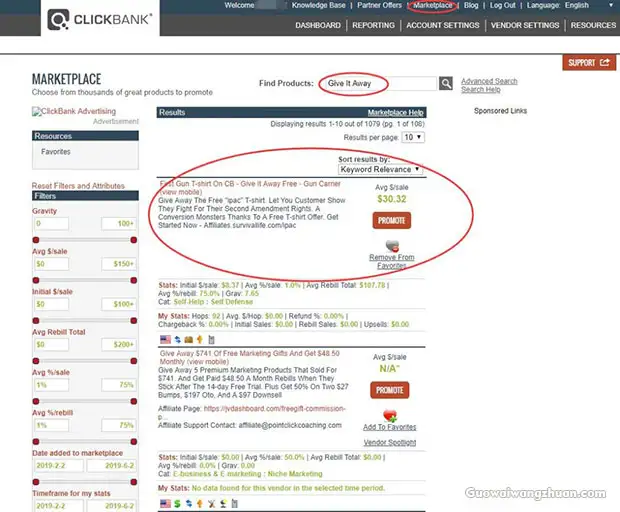Open Partner Offers from top bar
This screenshot has width=620, height=512.
pos(379,5)
